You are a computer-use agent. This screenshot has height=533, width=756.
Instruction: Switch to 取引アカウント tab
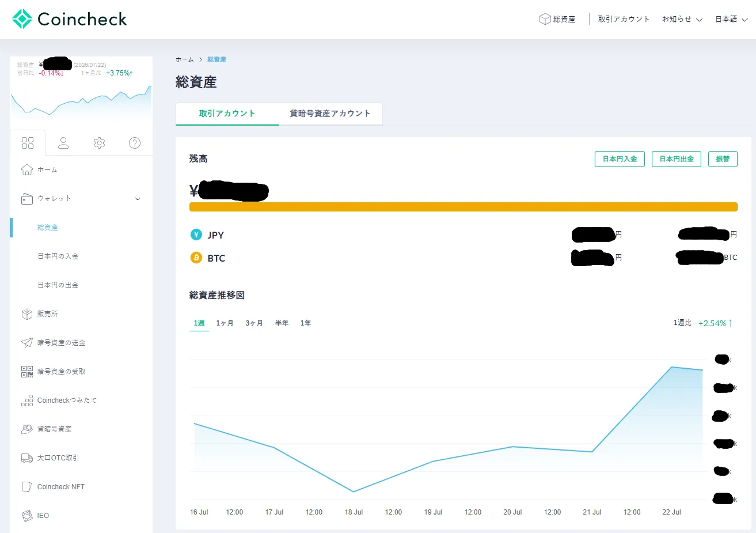tap(227, 114)
